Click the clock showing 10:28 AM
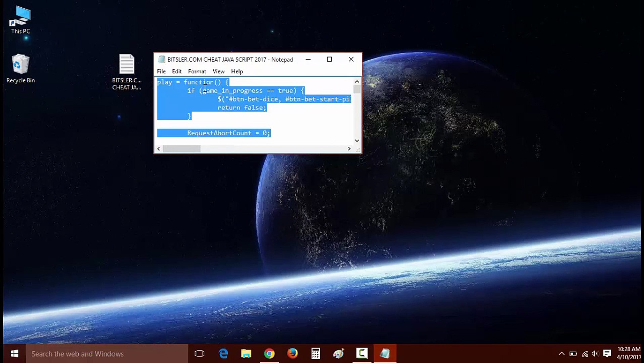Screen dimensions: 644x363 [x=629, y=349]
